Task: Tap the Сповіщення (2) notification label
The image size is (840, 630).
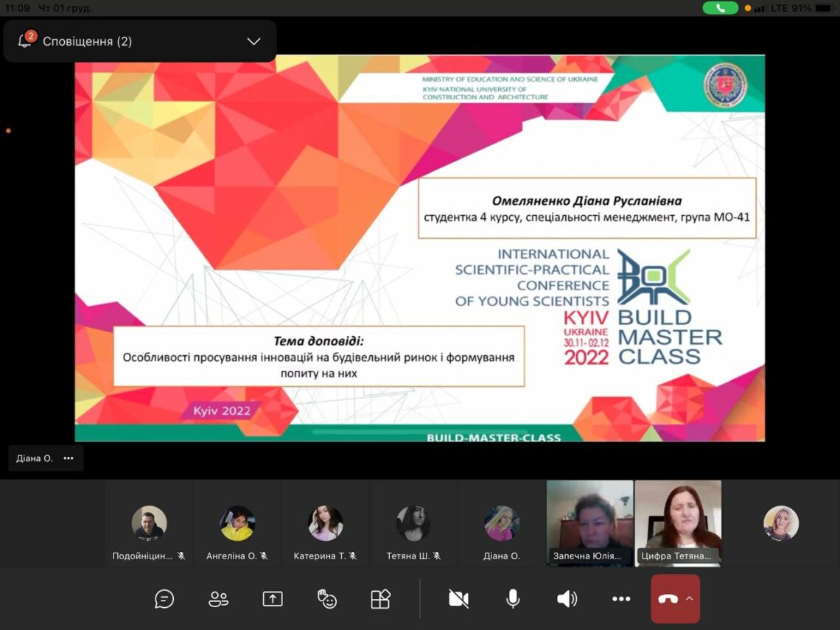Action: pyautogui.click(x=88, y=41)
